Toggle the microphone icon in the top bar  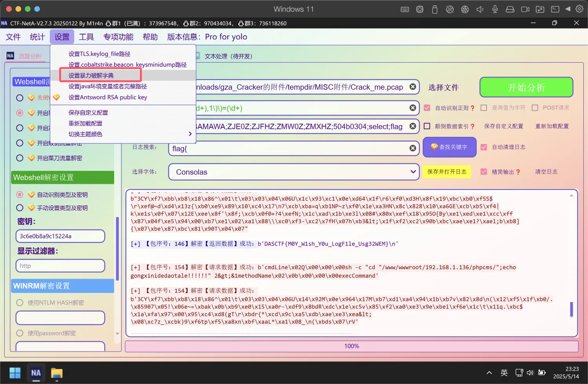pos(495,9)
